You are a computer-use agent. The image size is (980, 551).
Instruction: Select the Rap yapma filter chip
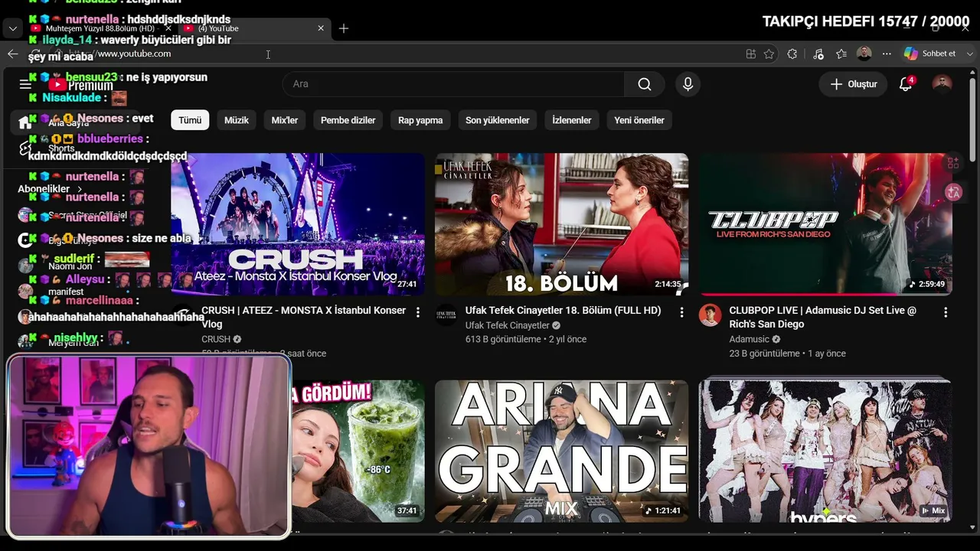420,120
